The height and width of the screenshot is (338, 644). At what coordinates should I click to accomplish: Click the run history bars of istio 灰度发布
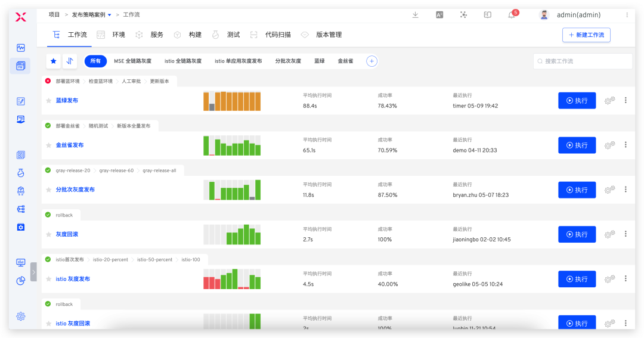click(x=232, y=279)
